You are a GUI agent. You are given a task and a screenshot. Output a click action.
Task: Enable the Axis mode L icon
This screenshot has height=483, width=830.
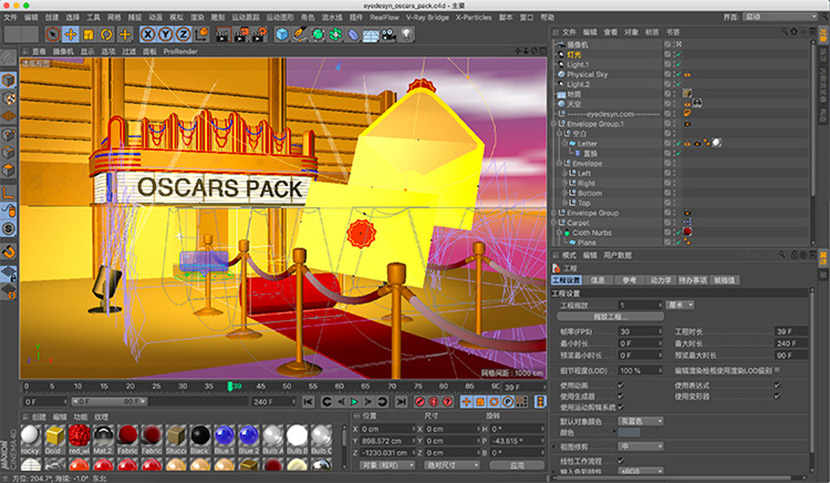coord(8,193)
